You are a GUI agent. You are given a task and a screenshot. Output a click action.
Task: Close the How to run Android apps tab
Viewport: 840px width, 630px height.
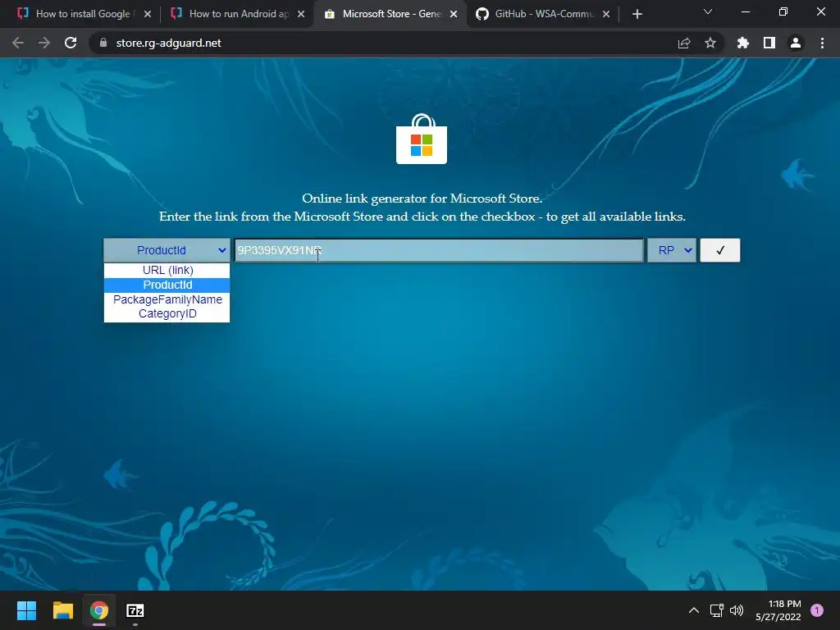tap(301, 15)
